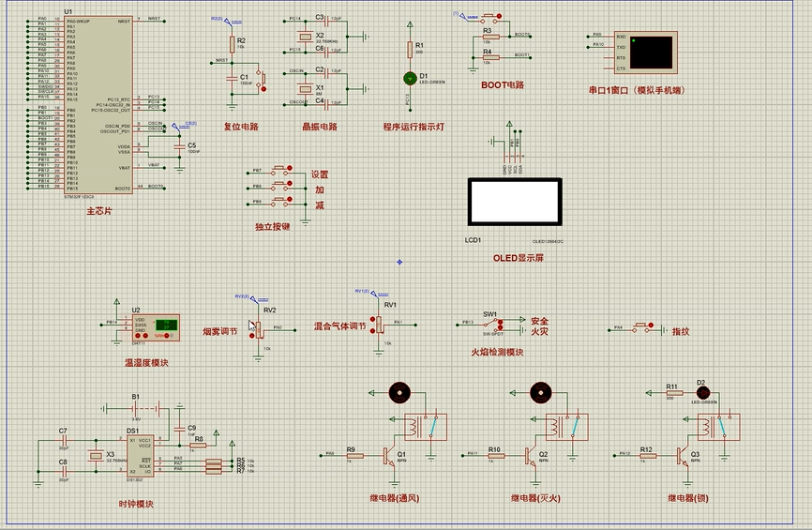Select the U1 STM32 main chip
This screenshot has width=812, height=530.
click(98, 105)
